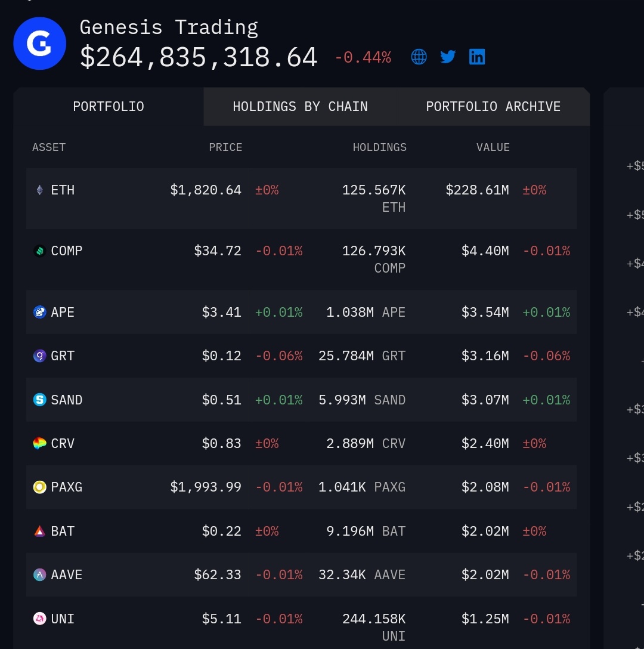644x649 pixels.
Task: Open the BAT asset name
Action: (63, 531)
